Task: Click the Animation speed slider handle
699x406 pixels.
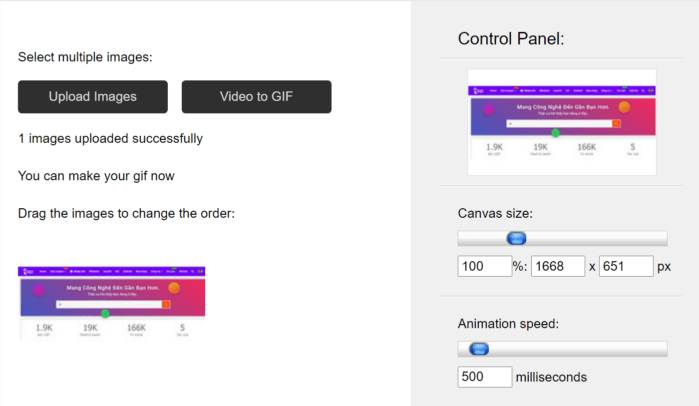Action: pyautogui.click(x=479, y=349)
